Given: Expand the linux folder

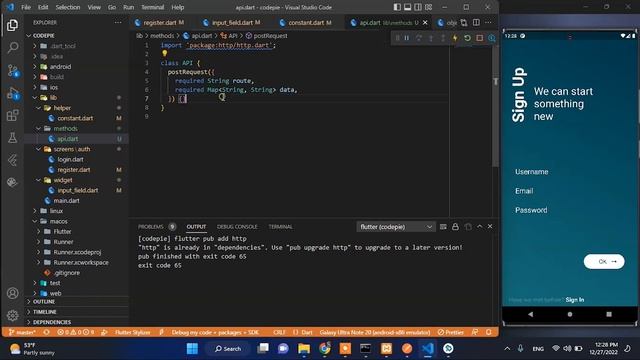Looking at the screenshot, I should pyautogui.click(x=56, y=211).
